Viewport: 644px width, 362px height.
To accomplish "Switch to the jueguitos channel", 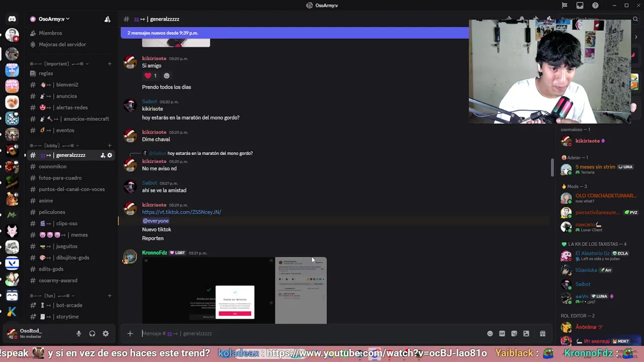I will pyautogui.click(x=70, y=246).
